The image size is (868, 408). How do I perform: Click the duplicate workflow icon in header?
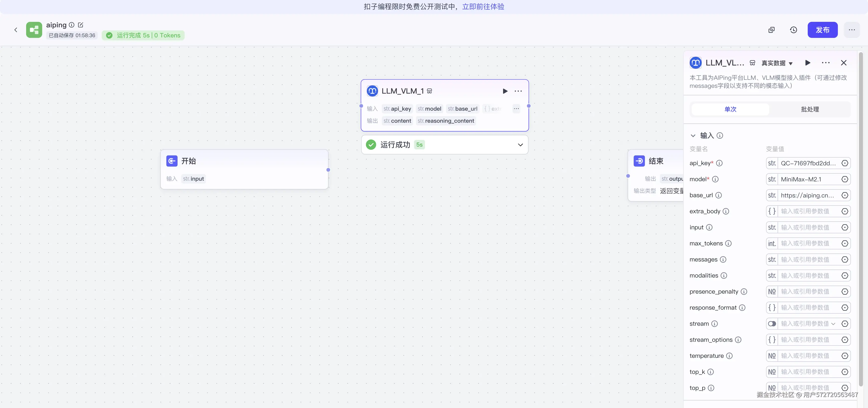point(771,30)
